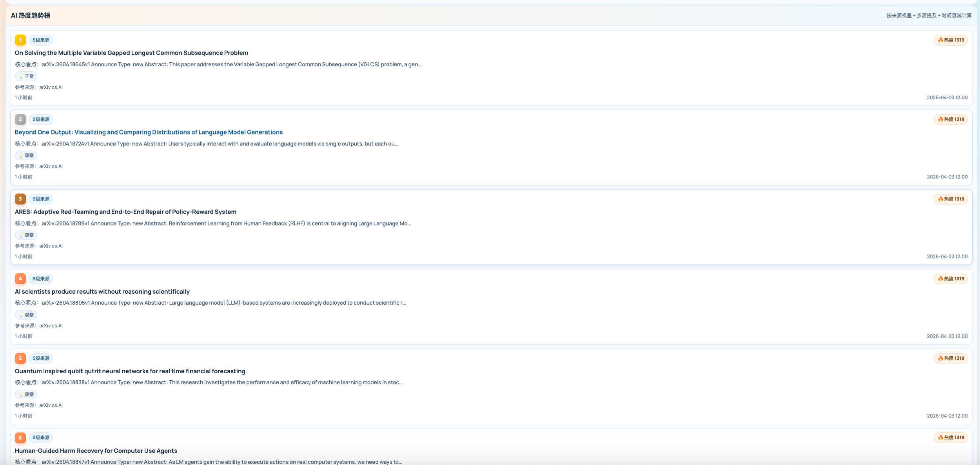Image resolution: width=980 pixels, height=465 pixels.
Task: Click '1 小时前' on AI scientists card
Action: [x=24, y=336]
